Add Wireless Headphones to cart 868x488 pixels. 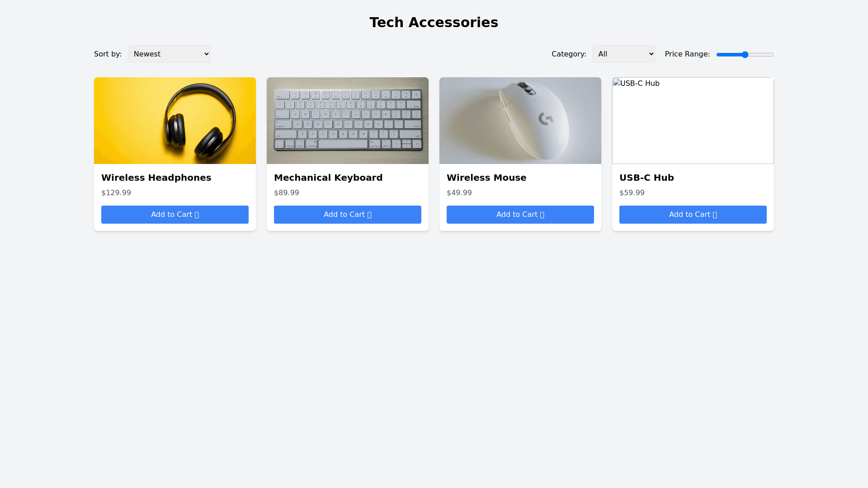pyautogui.click(x=175, y=215)
